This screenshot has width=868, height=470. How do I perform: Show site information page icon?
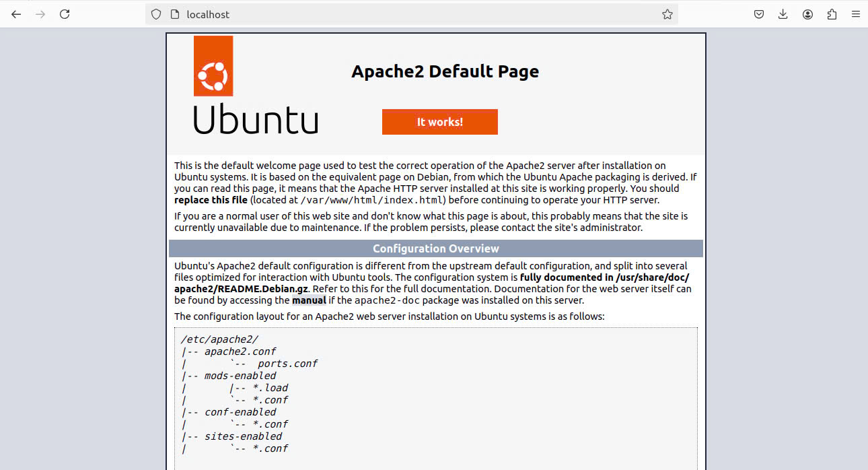tap(174, 14)
